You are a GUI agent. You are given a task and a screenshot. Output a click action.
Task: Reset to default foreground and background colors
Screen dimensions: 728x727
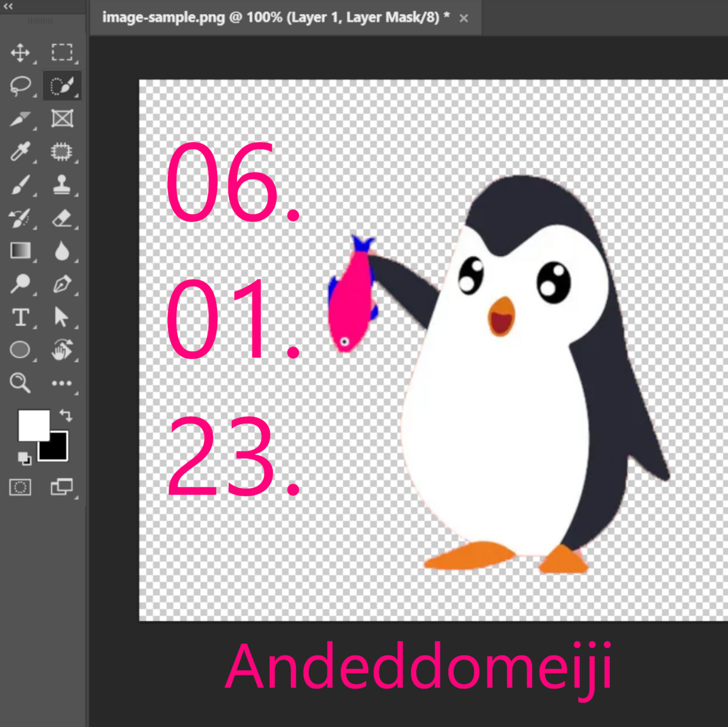click(x=24, y=458)
